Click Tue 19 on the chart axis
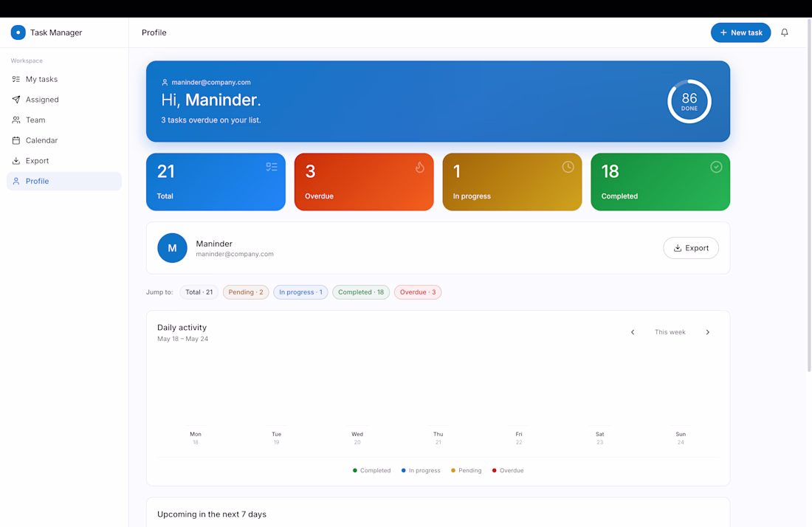This screenshot has width=812, height=527. pyautogui.click(x=277, y=438)
